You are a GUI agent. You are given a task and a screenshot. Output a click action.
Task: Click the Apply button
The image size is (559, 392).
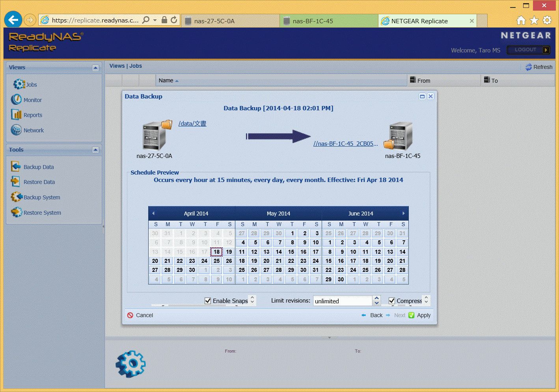420,315
